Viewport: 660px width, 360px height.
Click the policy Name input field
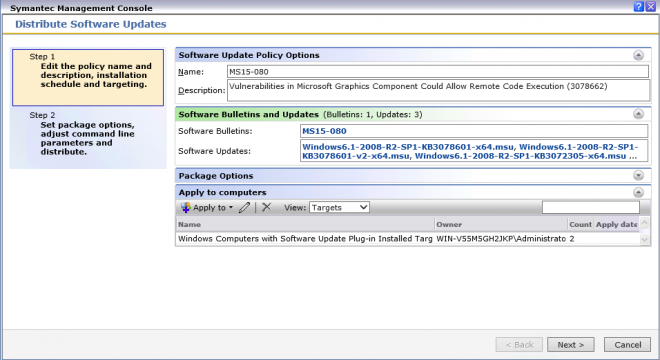click(x=438, y=72)
